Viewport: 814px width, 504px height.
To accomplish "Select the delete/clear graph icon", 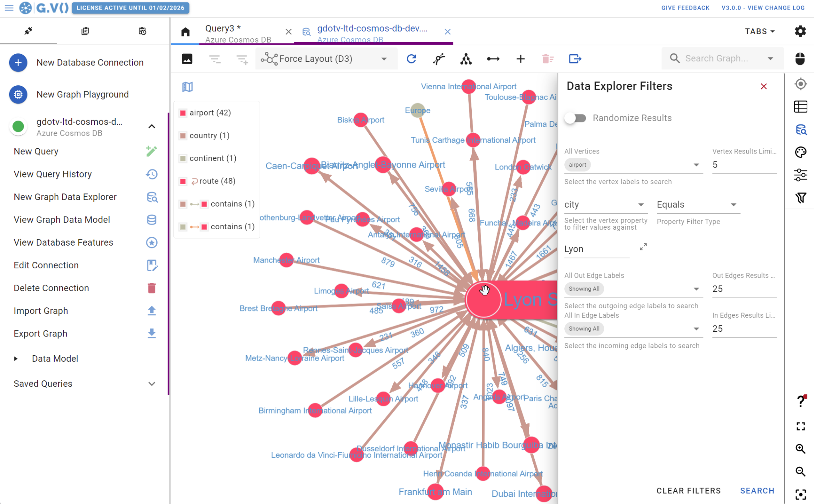I will [547, 58].
